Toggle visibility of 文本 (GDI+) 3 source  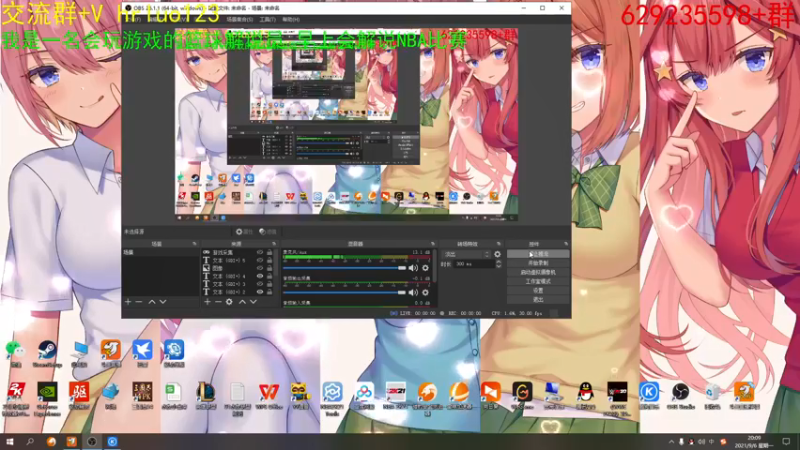pyautogui.click(x=260, y=284)
